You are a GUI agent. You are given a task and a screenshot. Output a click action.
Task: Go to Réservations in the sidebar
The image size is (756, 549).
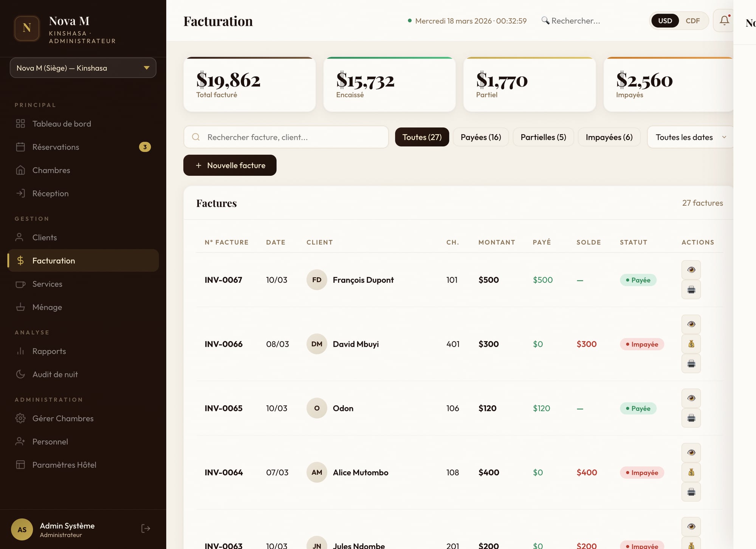56,147
